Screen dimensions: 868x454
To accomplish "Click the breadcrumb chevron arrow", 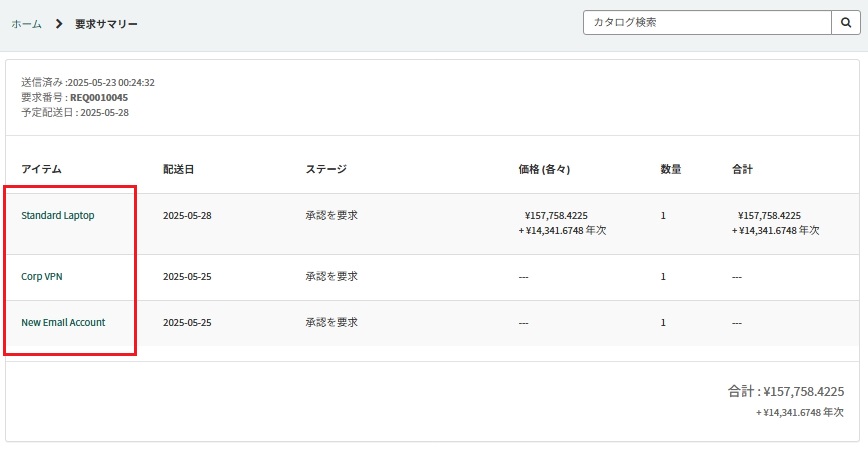I will coord(59,24).
